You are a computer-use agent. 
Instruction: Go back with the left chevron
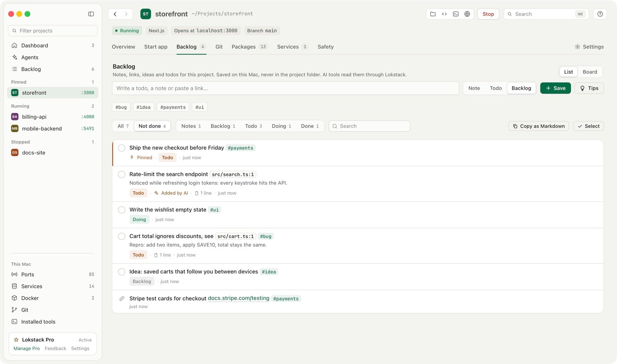tap(115, 14)
